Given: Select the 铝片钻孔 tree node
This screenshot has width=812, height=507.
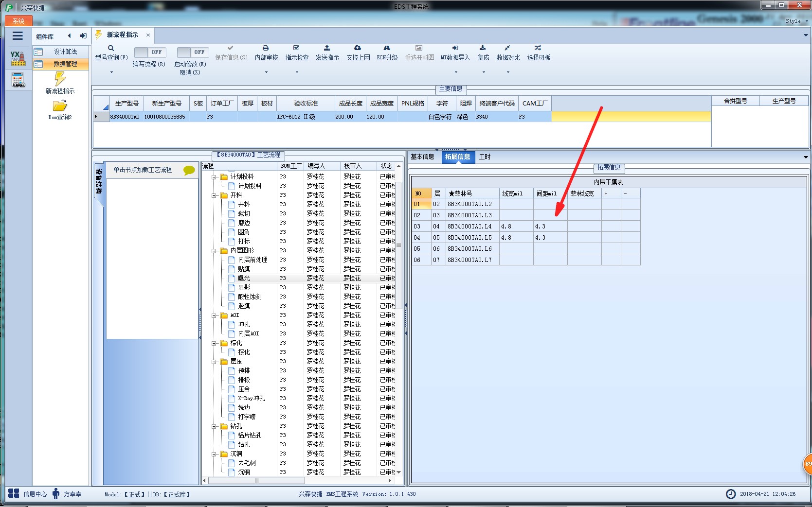Looking at the screenshot, I should click(x=250, y=436).
